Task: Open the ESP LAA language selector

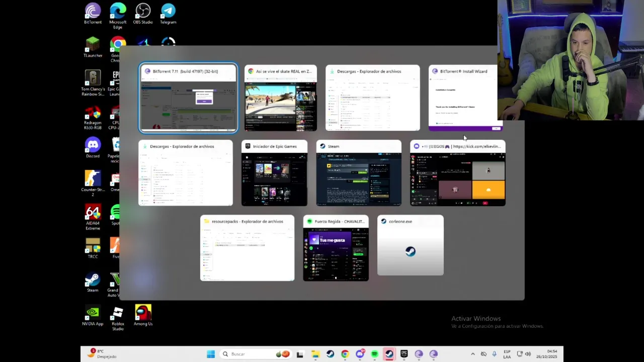Action: [x=507, y=354]
